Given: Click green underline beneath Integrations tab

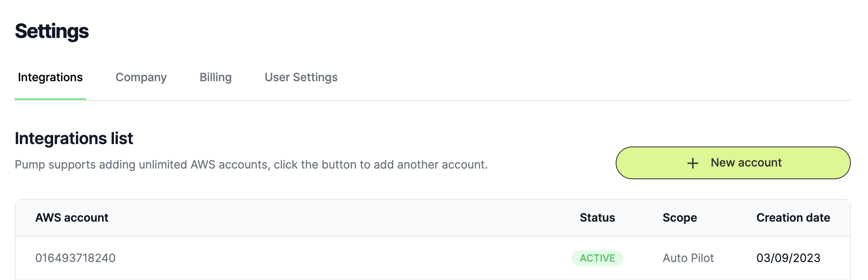Looking at the screenshot, I should (x=50, y=99).
